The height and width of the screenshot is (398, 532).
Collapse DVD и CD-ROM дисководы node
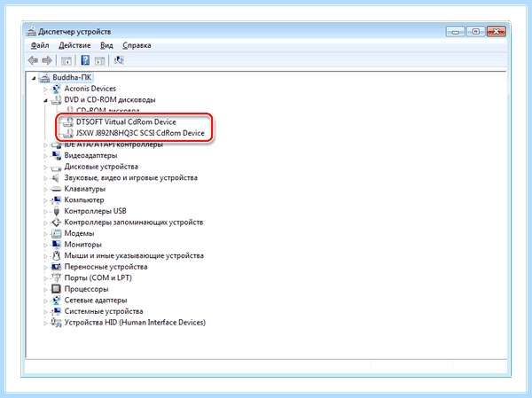click(x=45, y=100)
